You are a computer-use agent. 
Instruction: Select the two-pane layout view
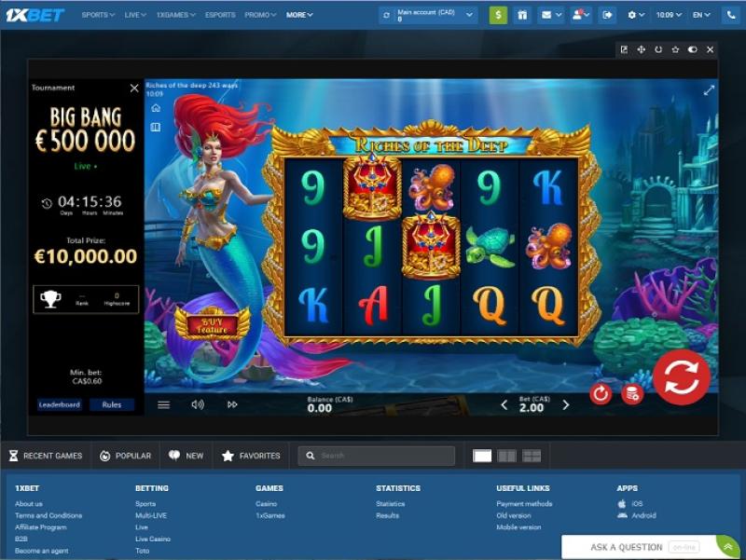506,456
